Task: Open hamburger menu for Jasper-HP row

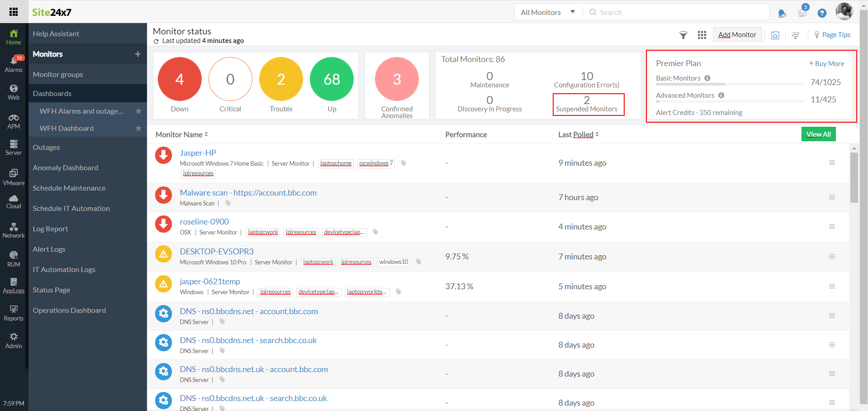Action: [832, 162]
